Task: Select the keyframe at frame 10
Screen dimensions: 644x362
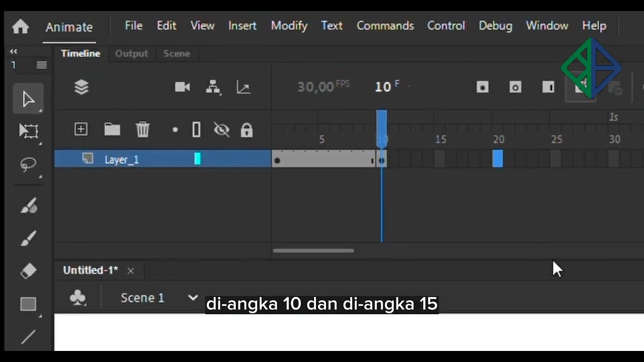Action: tap(382, 160)
